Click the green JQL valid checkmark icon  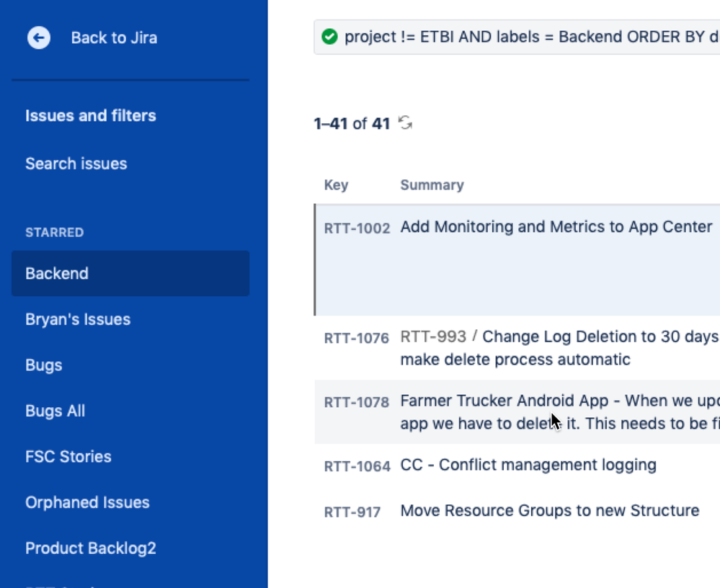pyautogui.click(x=329, y=37)
